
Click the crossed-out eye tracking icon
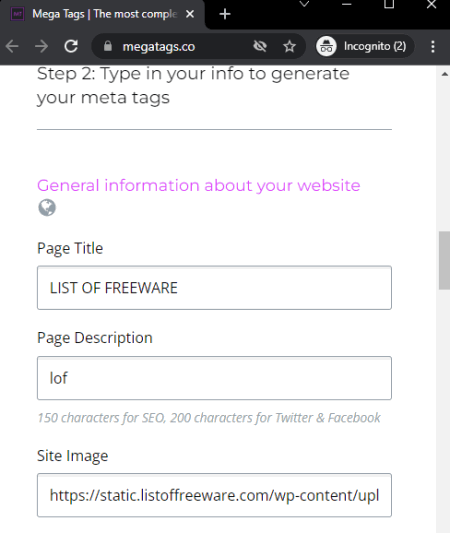point(260,46)
